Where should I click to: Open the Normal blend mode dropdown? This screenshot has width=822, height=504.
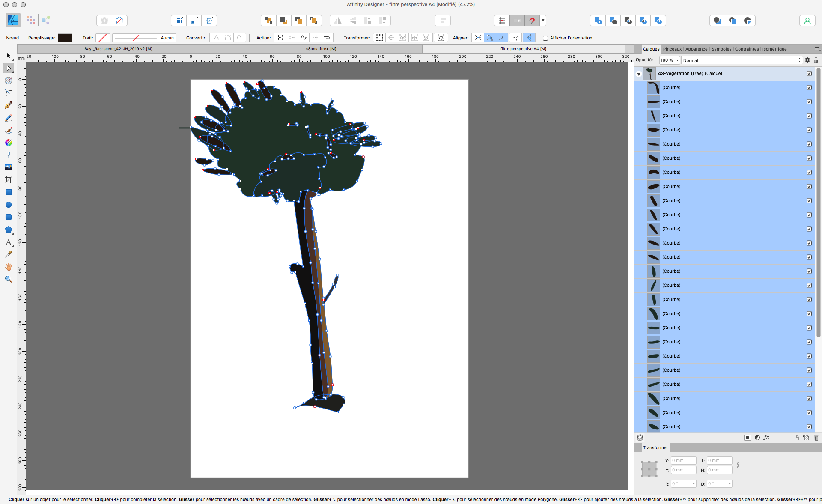pyautogui.click(x=742, y=60)
